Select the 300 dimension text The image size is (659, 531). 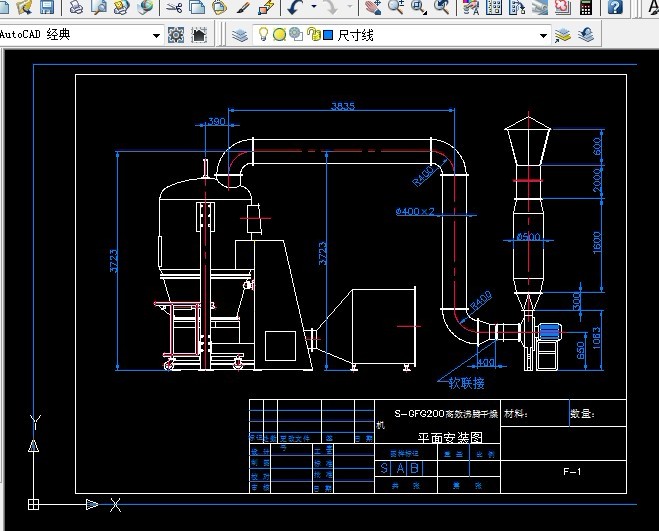577,301
